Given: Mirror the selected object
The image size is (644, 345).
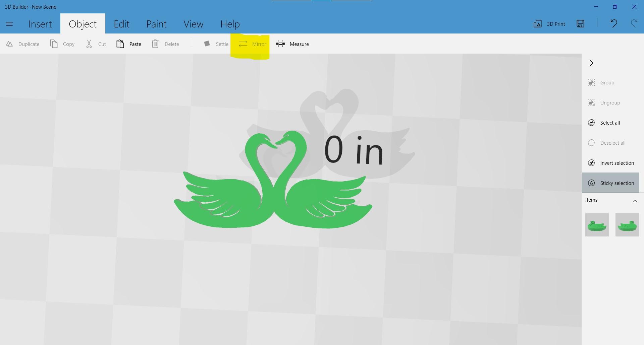Looking at the screenshot, I should 252,44.
